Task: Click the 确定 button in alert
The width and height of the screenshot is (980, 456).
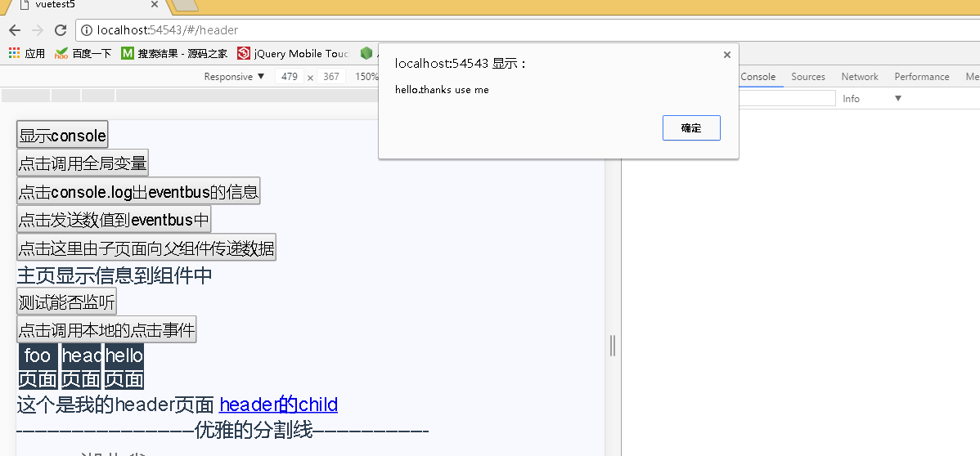Action: (x=691, y=128)
